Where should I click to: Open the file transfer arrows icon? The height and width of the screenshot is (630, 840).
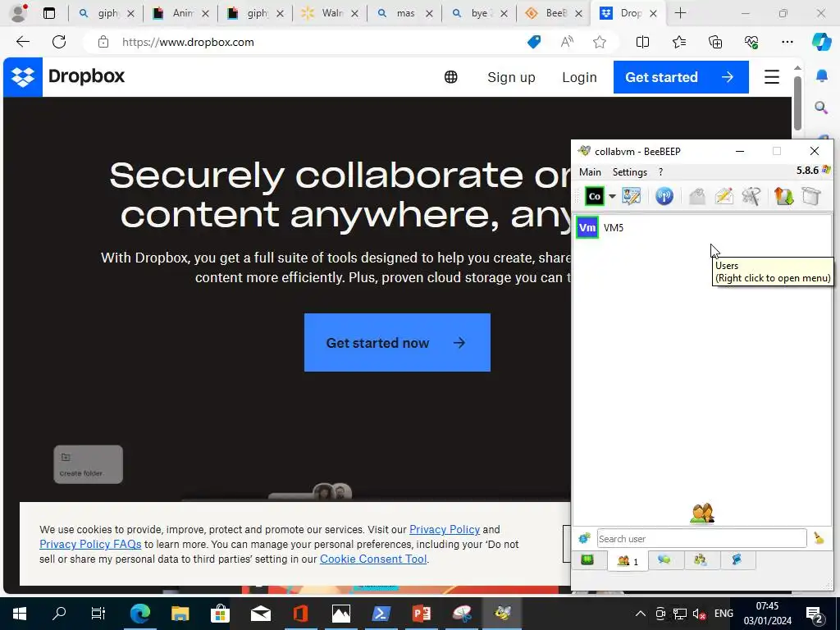pyautogui.click(x=783, y=196)
